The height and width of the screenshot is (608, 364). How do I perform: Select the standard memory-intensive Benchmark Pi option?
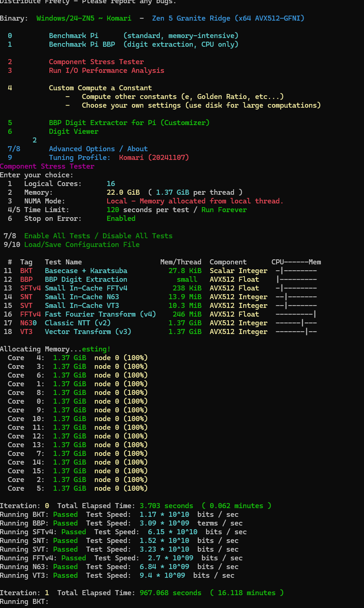pyautogui.click(x=73, y=36)
